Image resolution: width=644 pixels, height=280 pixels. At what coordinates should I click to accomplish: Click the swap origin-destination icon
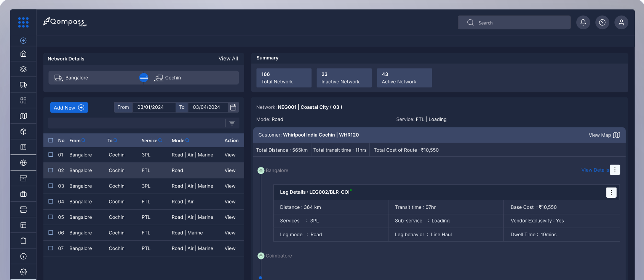144,78
